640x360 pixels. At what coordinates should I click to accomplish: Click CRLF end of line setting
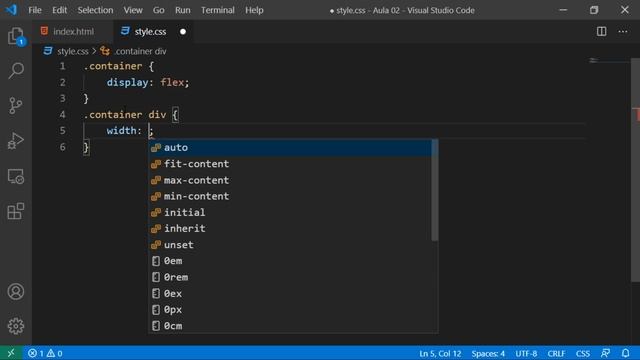point(556,353)
